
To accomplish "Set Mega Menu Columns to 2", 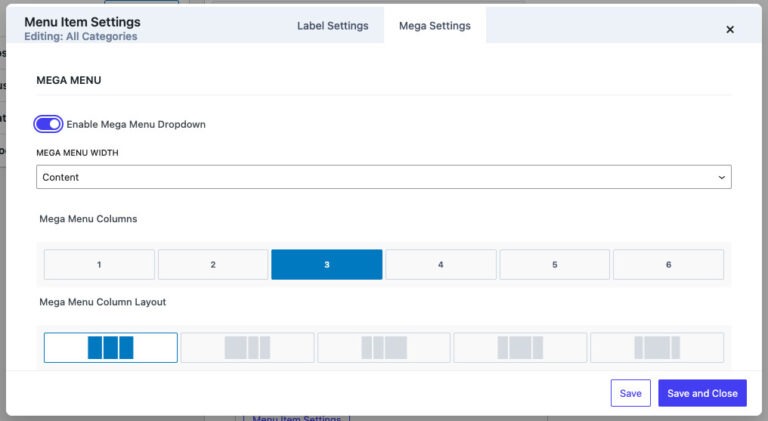I will click(x=213, y=265).
